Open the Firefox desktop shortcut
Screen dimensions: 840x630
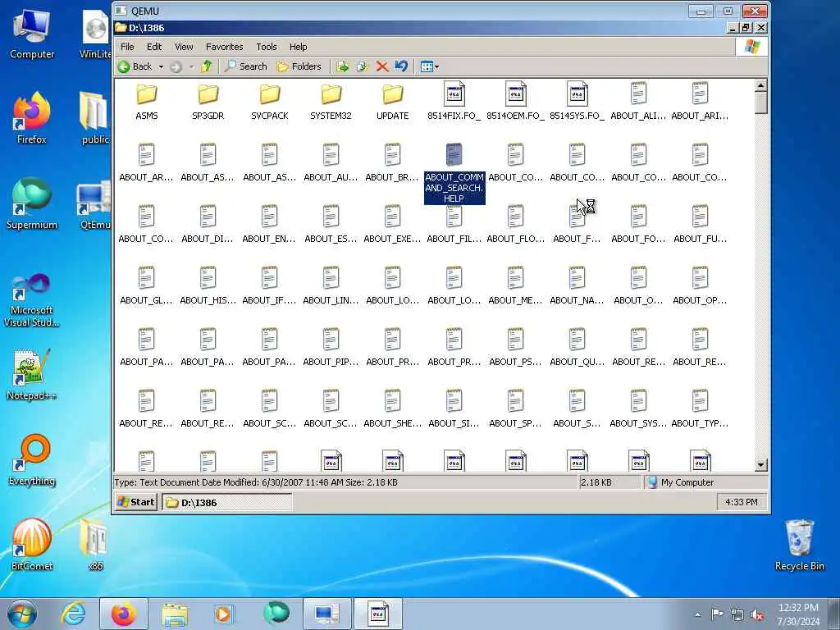[32, 118]
